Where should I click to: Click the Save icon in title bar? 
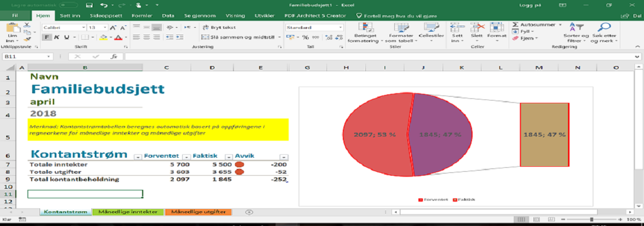point(89,5)
